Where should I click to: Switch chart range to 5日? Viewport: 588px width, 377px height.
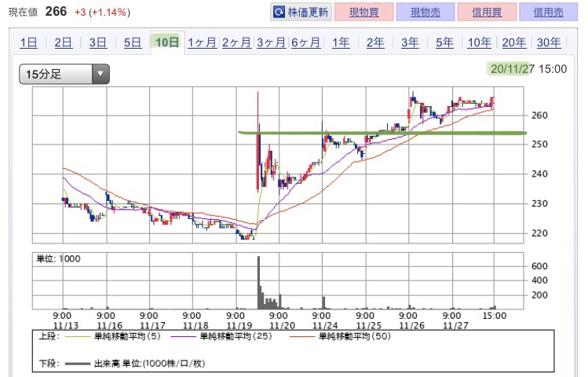click(133, 42)
